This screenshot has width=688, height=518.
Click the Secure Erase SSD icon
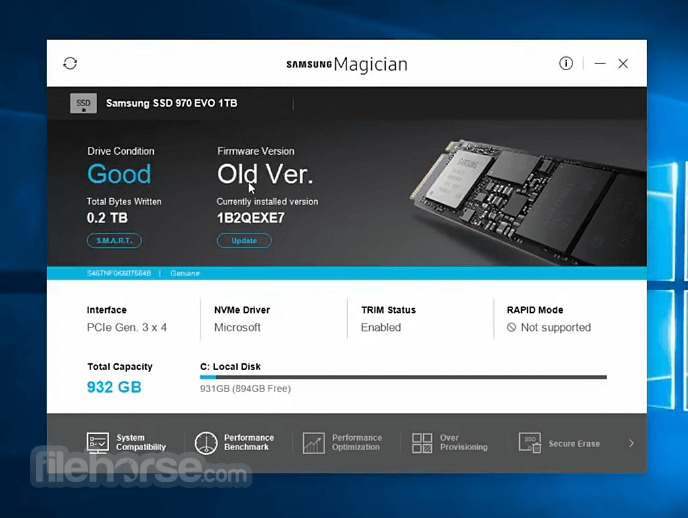[530, 443]
